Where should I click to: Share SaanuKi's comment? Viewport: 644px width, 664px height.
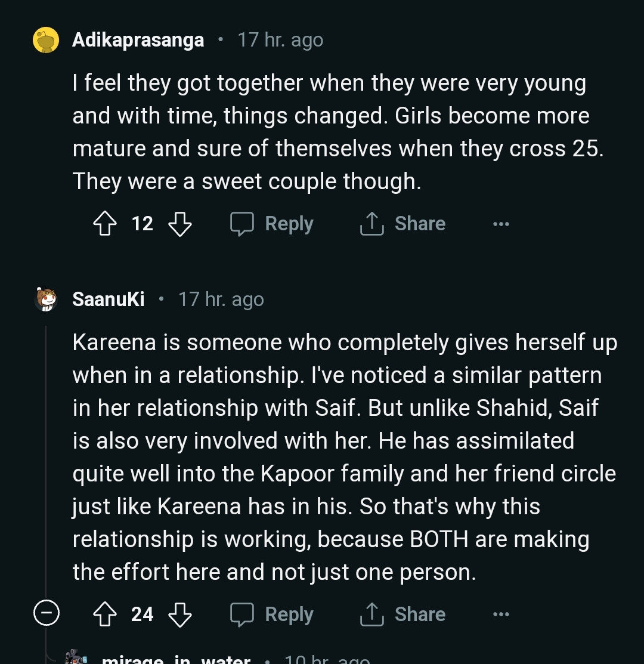point(403,614)
